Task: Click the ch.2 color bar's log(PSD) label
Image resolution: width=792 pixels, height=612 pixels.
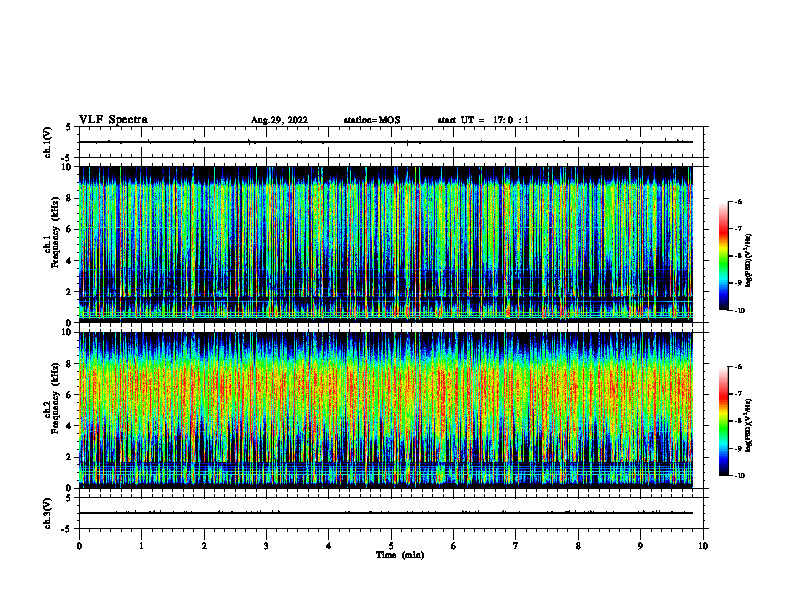Action: [749, 426]
